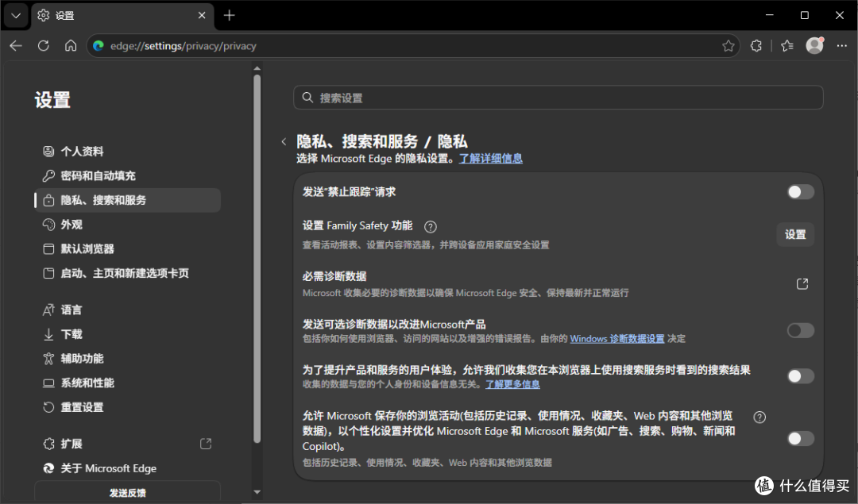Open the tab actions chevron menu
The width and height of the screenshot is (858, 504).
16,15
